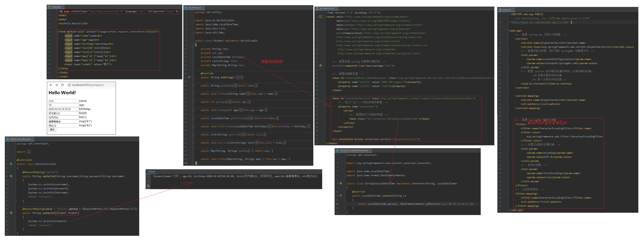Close the index.jsp tab
644x242 pixels.
63,7
